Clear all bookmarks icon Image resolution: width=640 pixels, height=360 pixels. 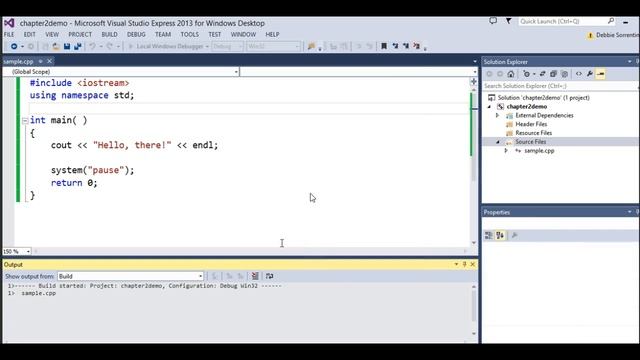tap(416, 47)
